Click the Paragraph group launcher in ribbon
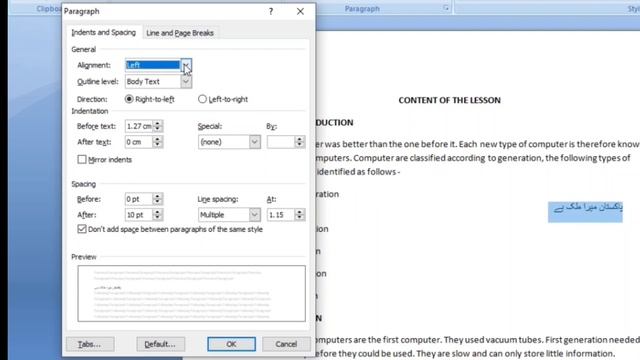Viewport: 640px width, 360px height. point(446,8)
